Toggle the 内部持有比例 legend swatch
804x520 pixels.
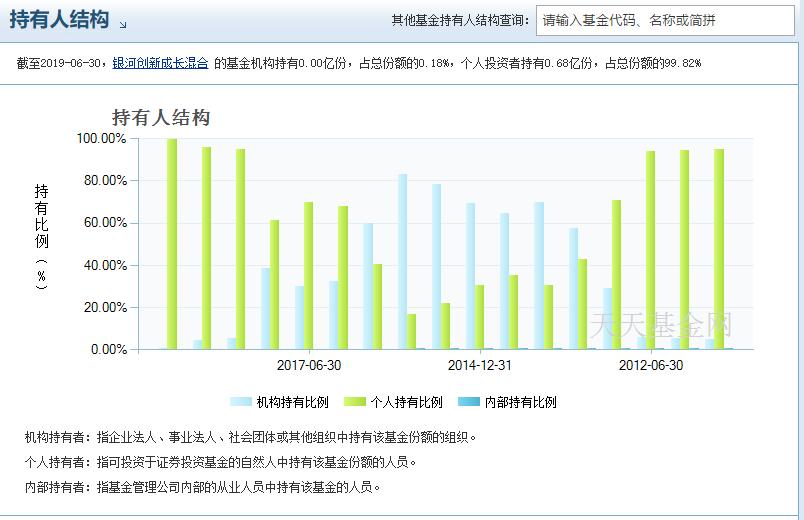click(x=469, y=402)
